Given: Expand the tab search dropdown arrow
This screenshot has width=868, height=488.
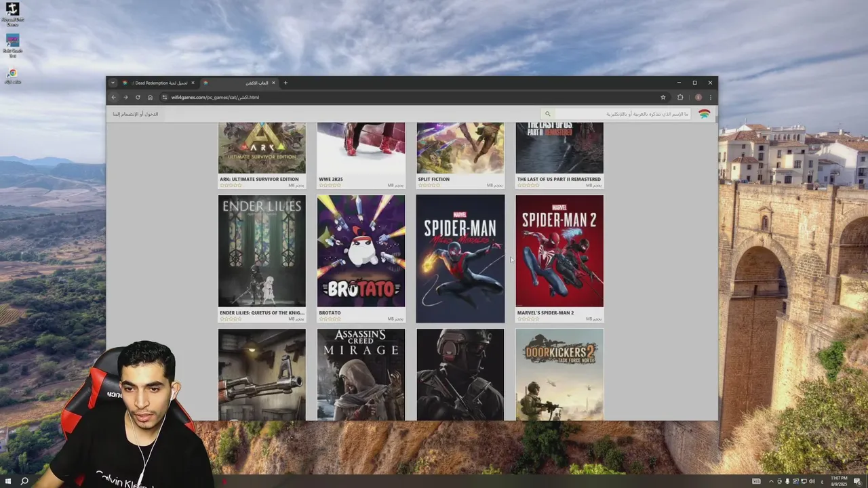Looking at the screenshot, I should pos(113,83).
